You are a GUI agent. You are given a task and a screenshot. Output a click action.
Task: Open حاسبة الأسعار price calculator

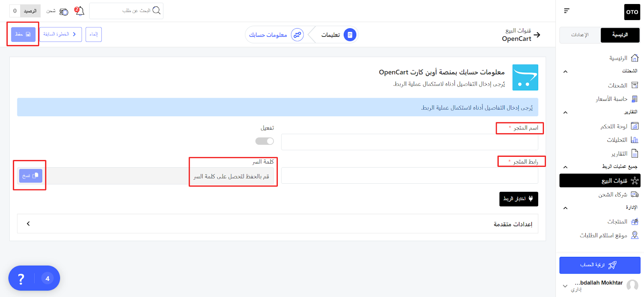(617, 99)
